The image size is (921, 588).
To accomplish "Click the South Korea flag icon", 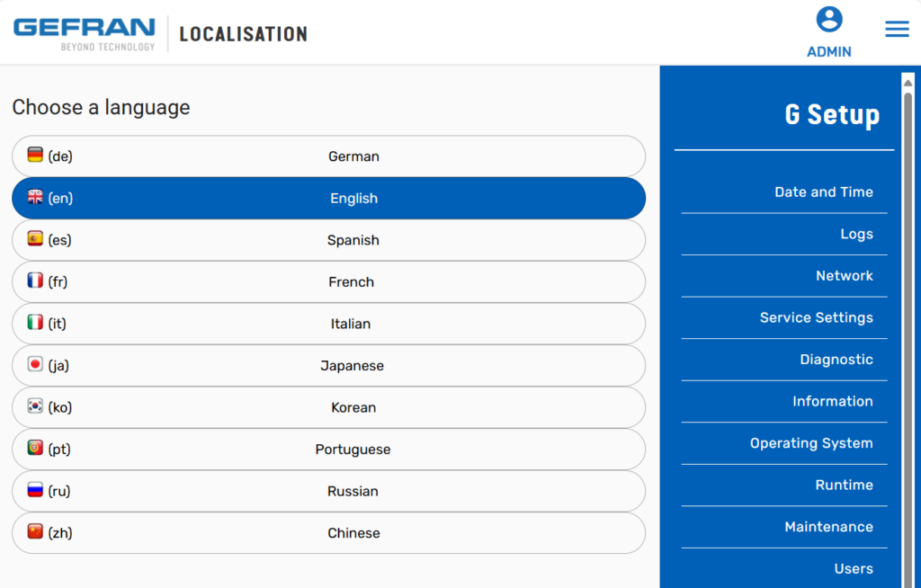I will click(x=35, y=405).
